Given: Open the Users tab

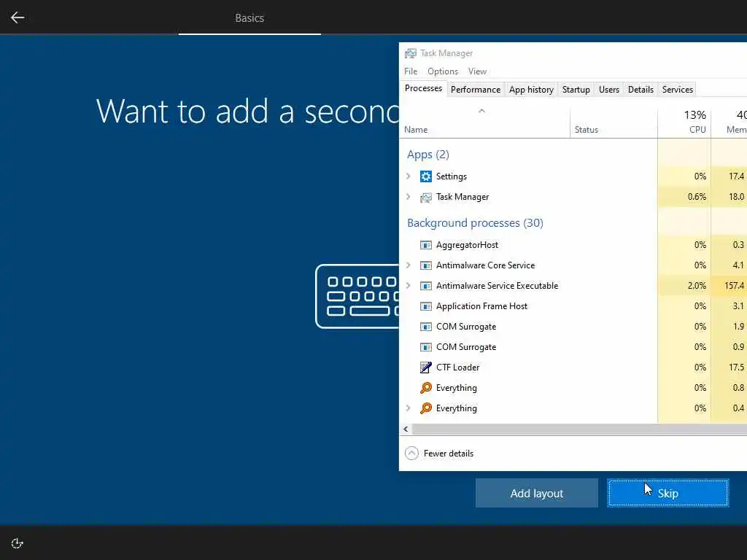Looking at the screenshot, I should pos(609,90).
